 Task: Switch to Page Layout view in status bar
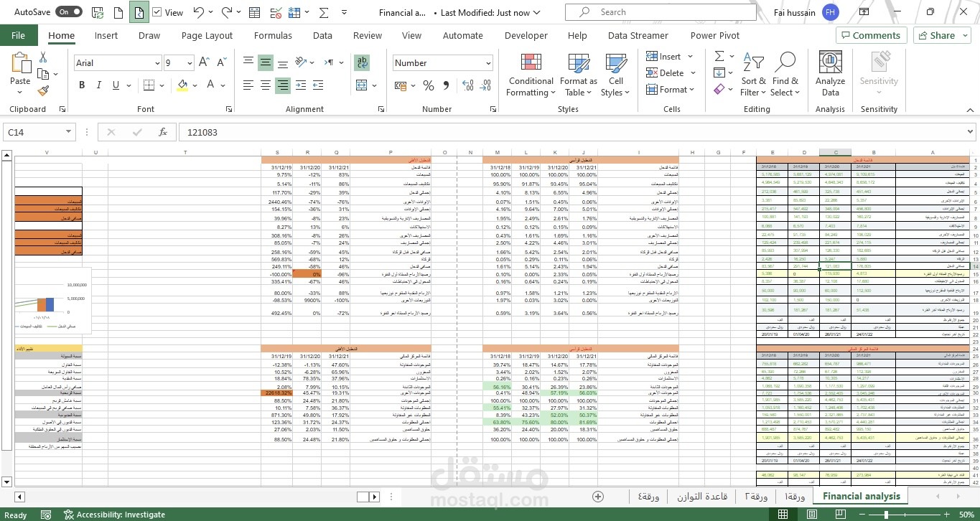point(811,515)
